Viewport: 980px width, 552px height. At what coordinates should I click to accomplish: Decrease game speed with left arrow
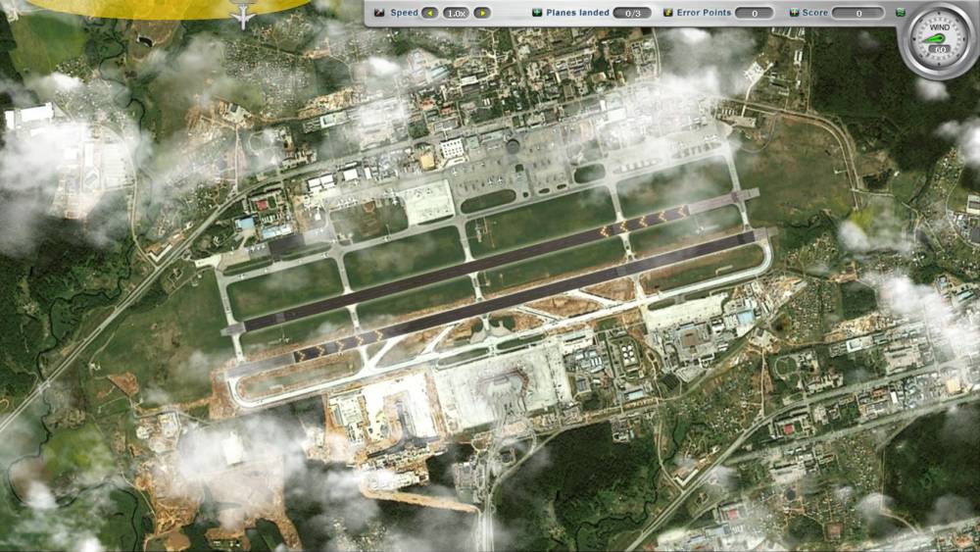tap(430, 13)
